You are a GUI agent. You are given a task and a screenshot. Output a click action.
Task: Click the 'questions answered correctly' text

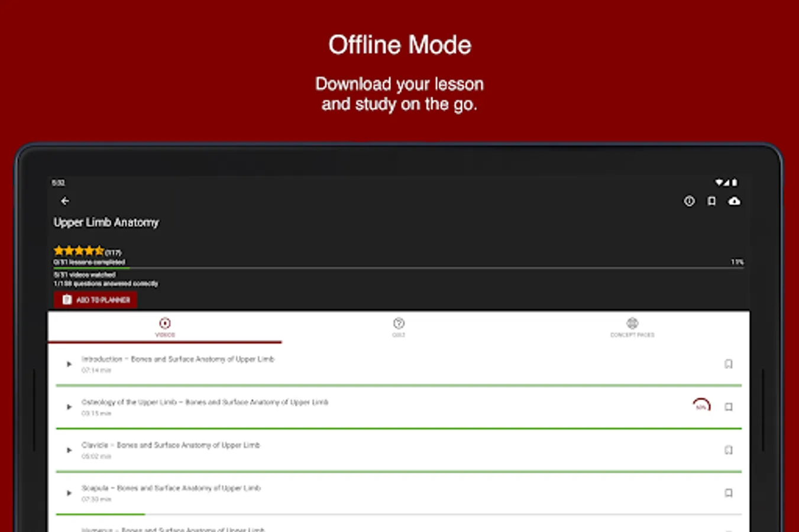click(x=106, y=284)
